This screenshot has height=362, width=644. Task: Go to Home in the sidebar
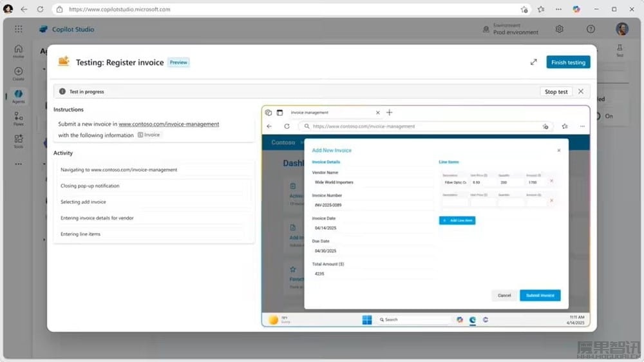coord(19,52)
